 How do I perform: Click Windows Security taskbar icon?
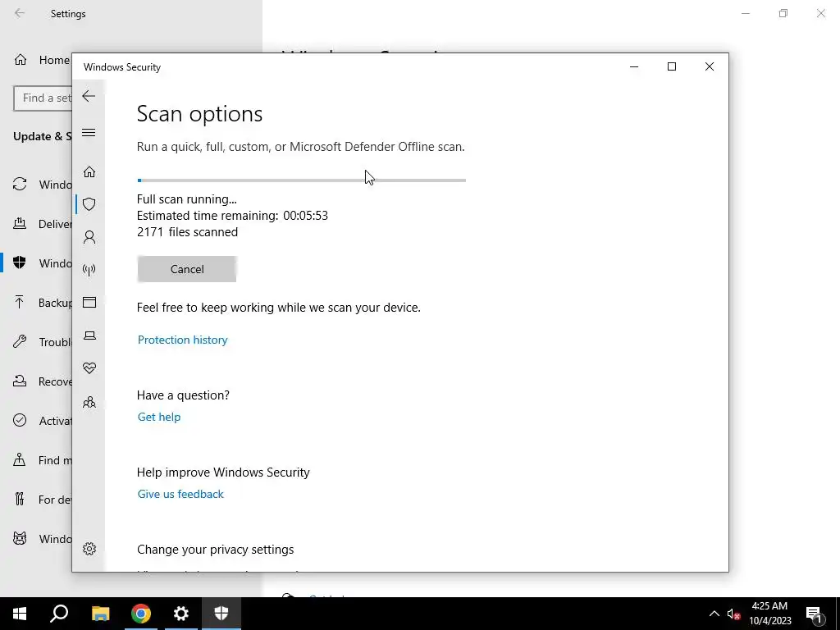pyautogui.click(x=221, y=614)
